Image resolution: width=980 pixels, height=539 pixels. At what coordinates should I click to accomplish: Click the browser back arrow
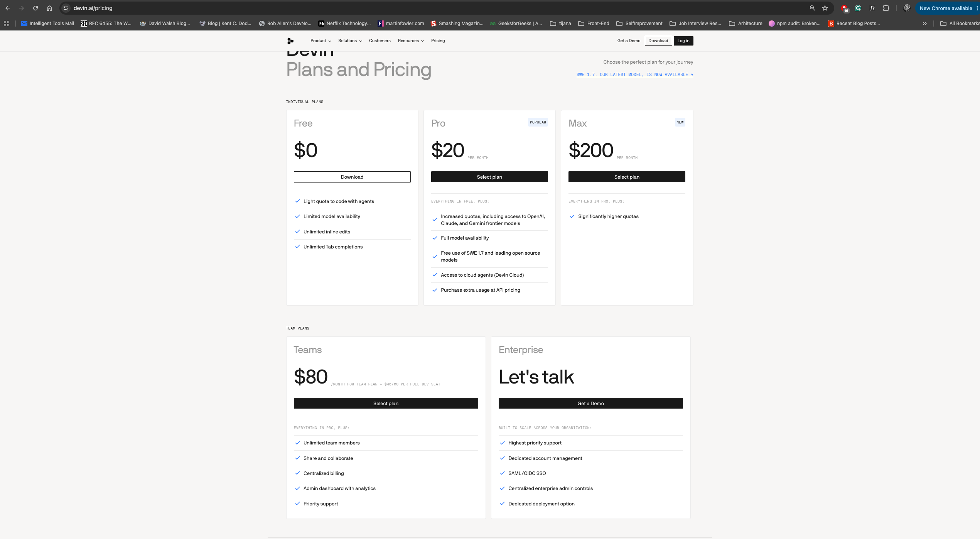[8, 8]
